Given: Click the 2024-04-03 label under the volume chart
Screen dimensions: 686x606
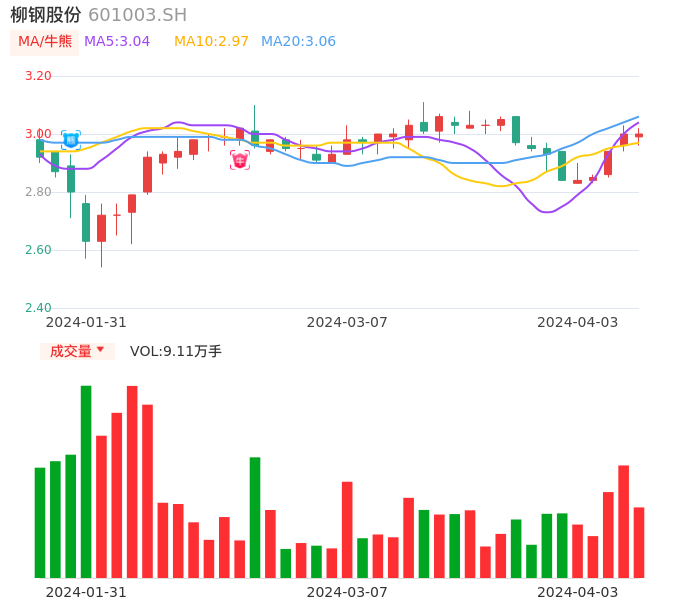Looking at the screenshot, I should 577,592.
